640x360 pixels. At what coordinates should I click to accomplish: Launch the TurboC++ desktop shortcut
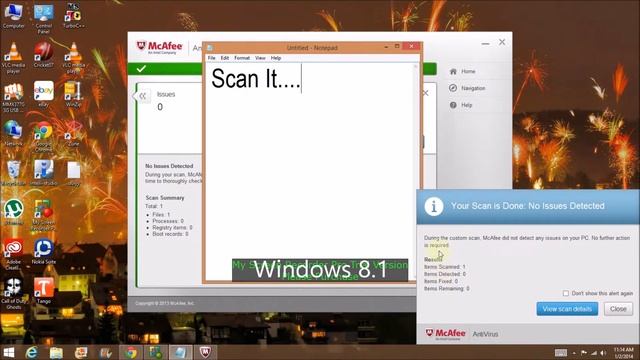click(x=73, y=16)
